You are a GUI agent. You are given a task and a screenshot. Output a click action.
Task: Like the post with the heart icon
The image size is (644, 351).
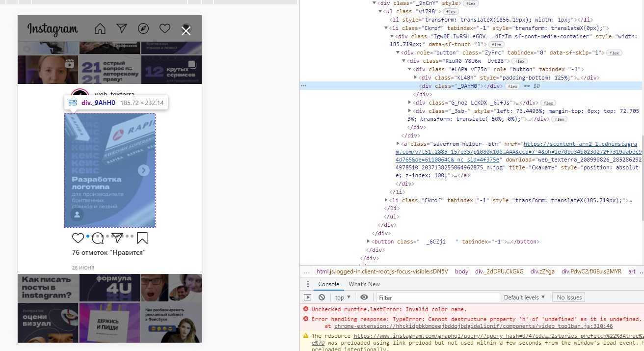tap(78, 238)
